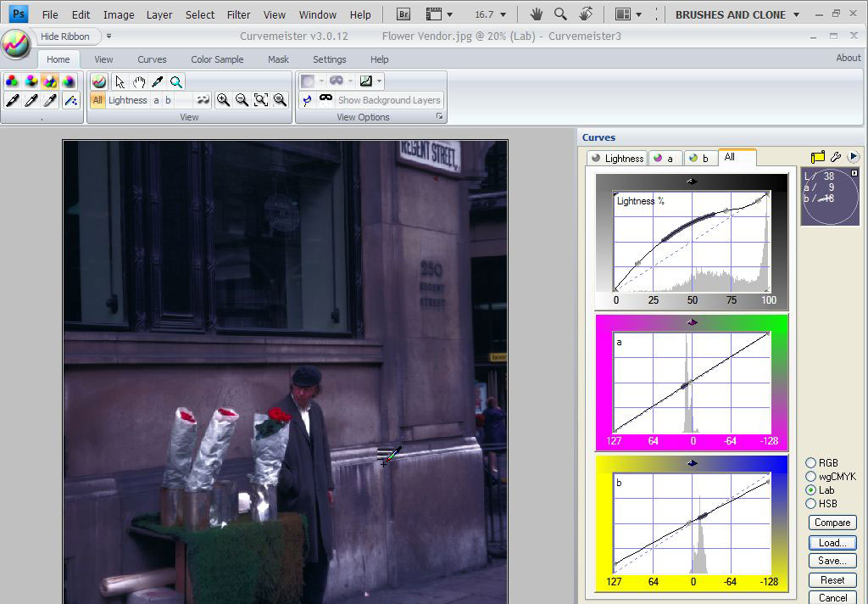Click the Reset button

(832, 580)
